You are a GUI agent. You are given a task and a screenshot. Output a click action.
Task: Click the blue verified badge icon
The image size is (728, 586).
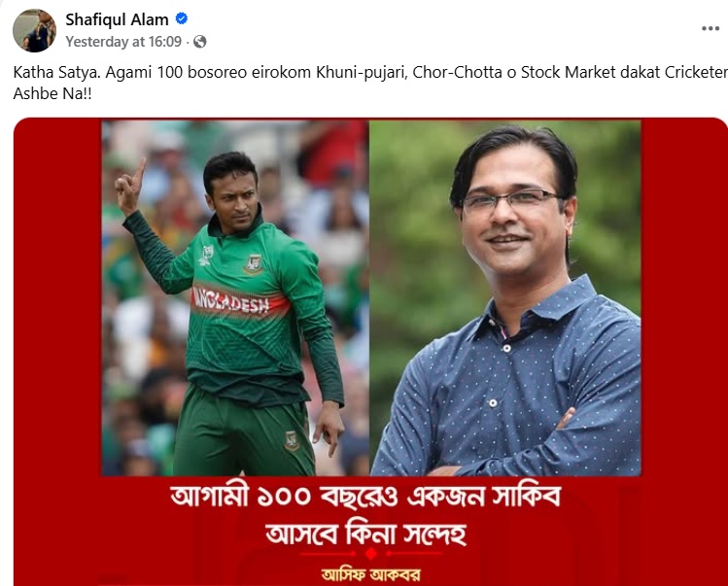(181, 18)
